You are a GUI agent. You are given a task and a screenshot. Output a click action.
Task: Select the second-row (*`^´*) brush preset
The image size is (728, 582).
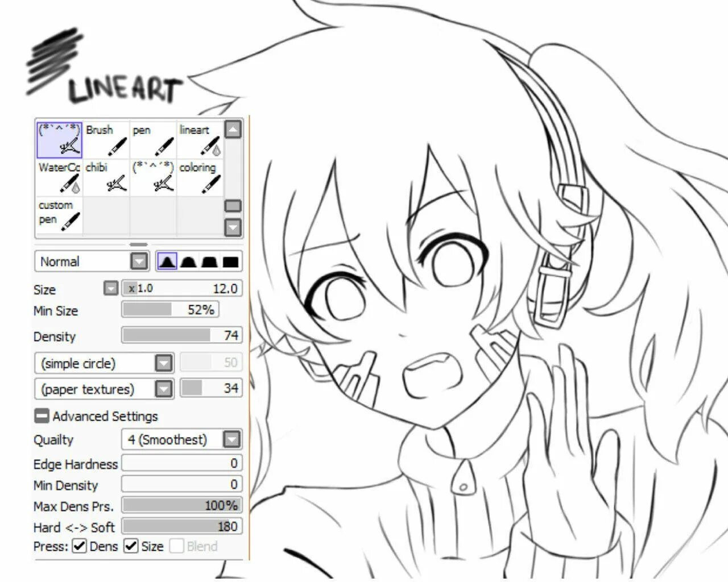(153, 177)
